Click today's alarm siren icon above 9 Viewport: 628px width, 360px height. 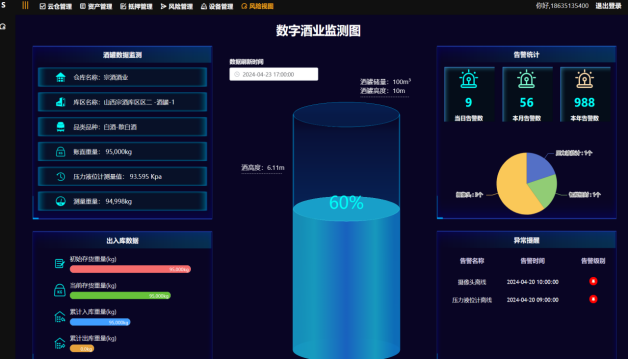point(469,79)
